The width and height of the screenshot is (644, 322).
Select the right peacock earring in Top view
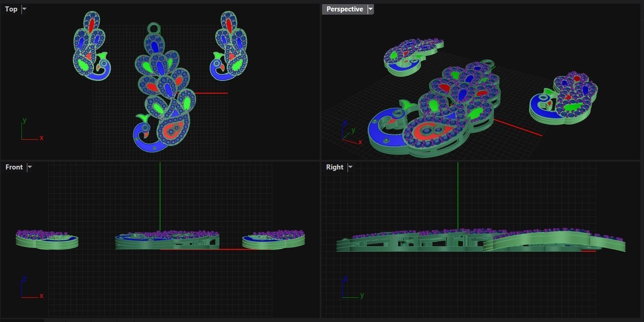coord(229,46)
